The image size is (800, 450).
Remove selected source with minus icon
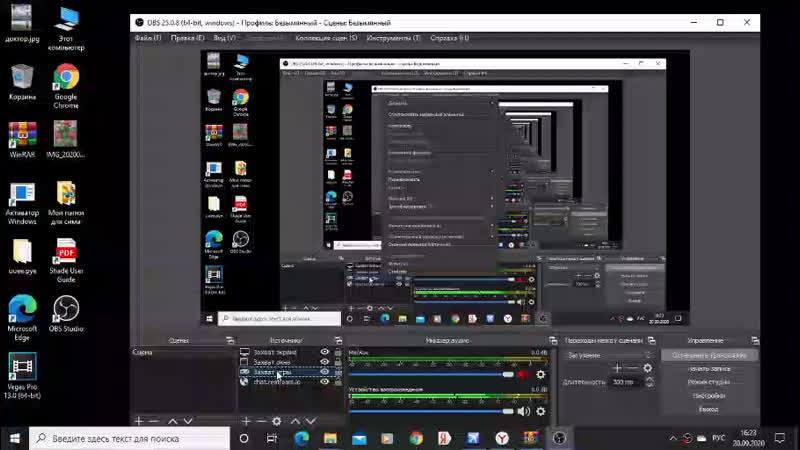(261, 421)
